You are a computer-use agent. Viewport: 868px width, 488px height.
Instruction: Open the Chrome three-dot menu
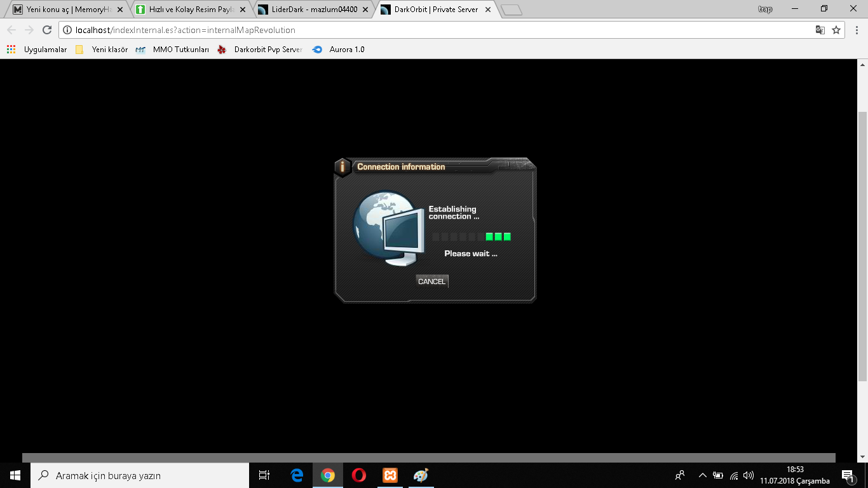point(855,30)
